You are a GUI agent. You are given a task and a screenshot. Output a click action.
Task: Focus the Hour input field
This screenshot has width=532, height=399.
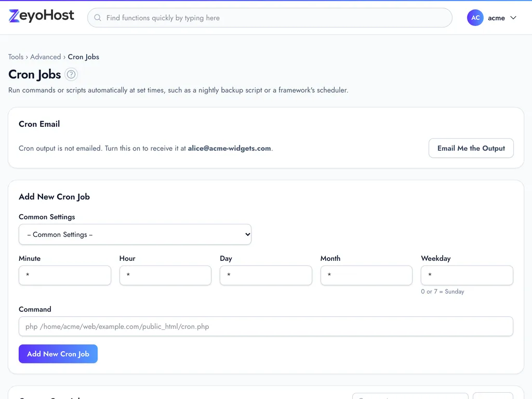click(x=165, y=275)
